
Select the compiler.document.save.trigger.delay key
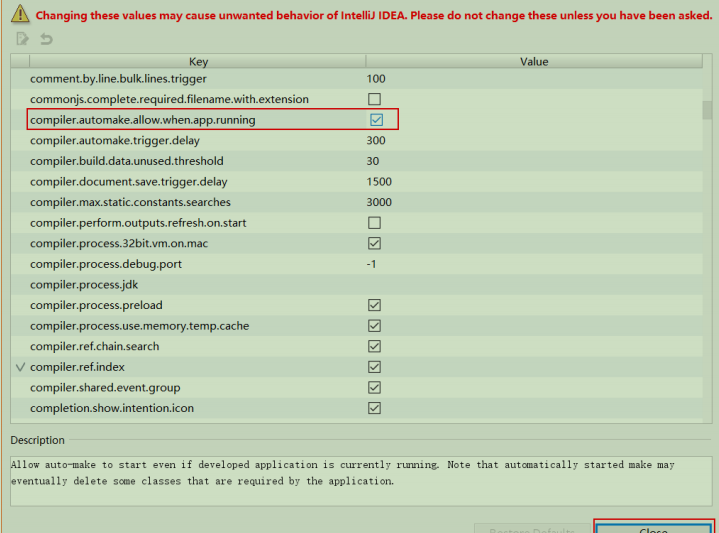[128, 182]
